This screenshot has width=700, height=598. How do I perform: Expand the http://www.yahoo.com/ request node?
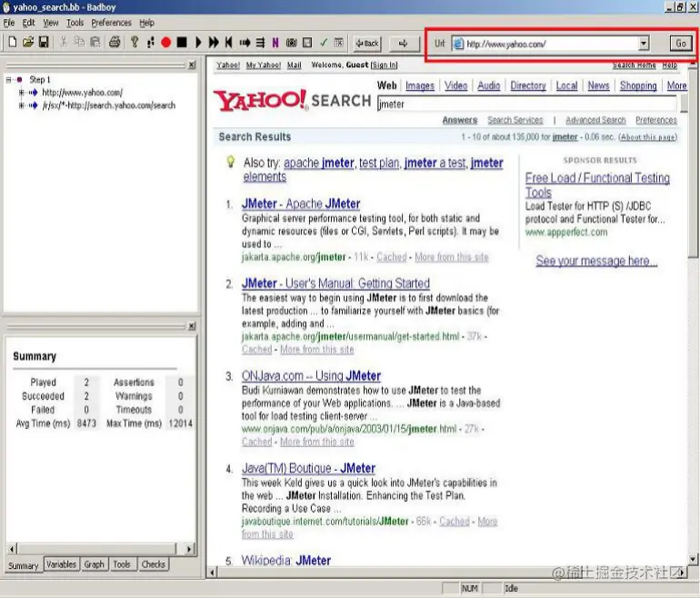[x=21, y=93]
